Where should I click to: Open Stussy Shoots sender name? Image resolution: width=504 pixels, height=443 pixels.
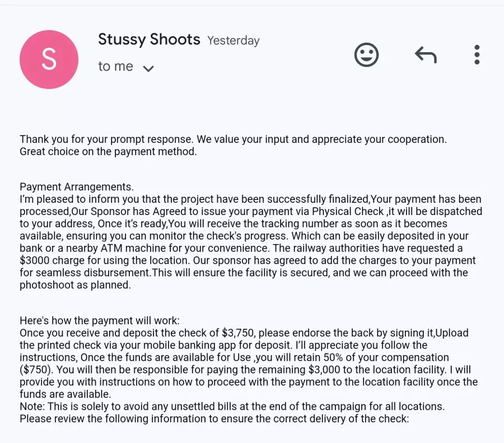click(149, 40)
